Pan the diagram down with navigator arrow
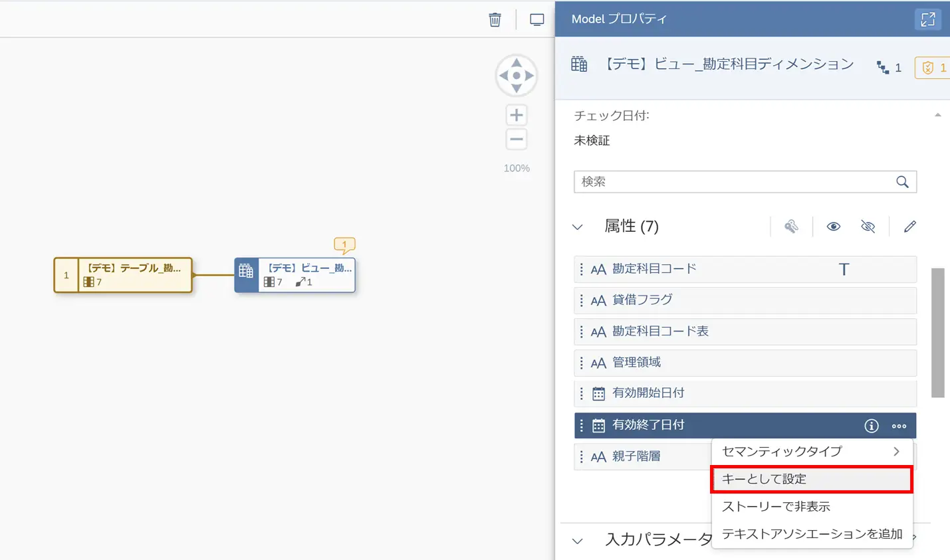Screen dimensions: 950x560 pyautogui.click(x=517, y=89)
